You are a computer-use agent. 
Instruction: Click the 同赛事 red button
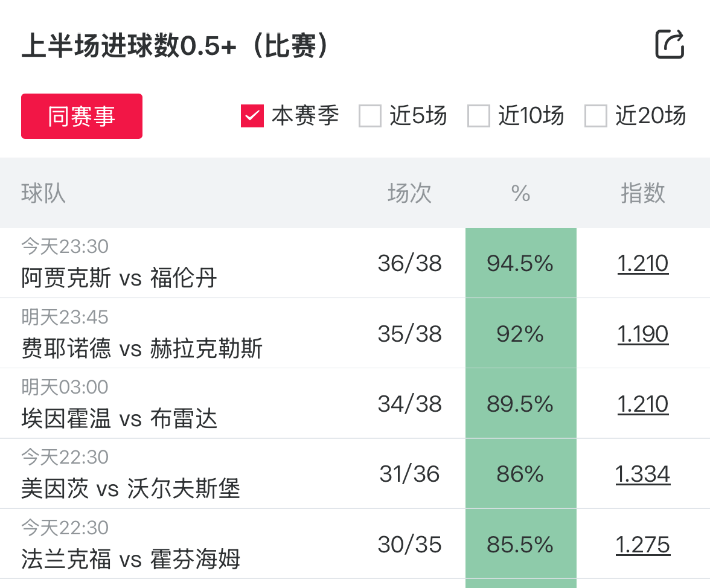82,116
